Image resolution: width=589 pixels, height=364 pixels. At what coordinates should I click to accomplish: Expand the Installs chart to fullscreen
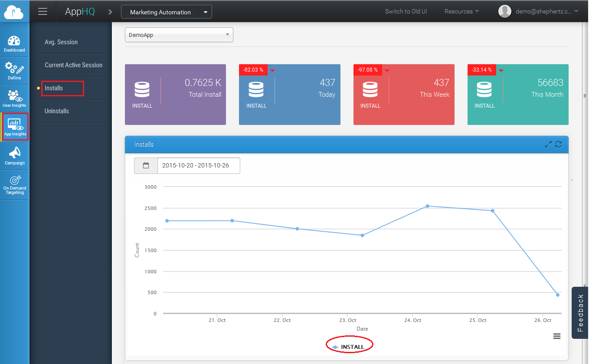[549, 144]
